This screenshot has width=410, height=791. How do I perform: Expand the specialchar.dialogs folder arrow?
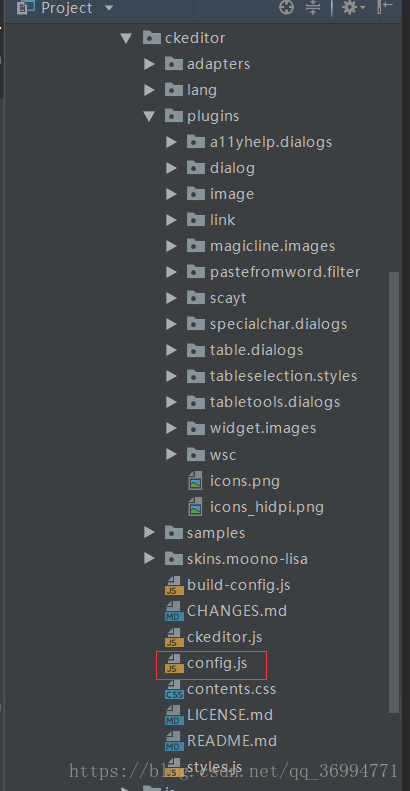pyautogui.click(x=171, y=324)
